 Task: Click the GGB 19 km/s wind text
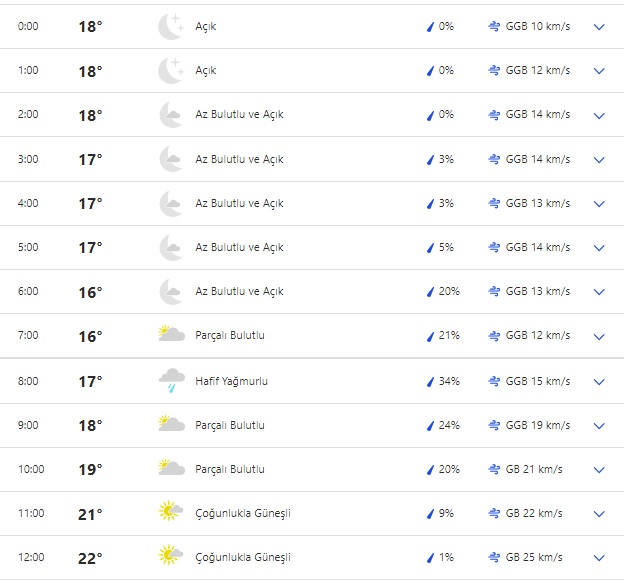point(538,425)
